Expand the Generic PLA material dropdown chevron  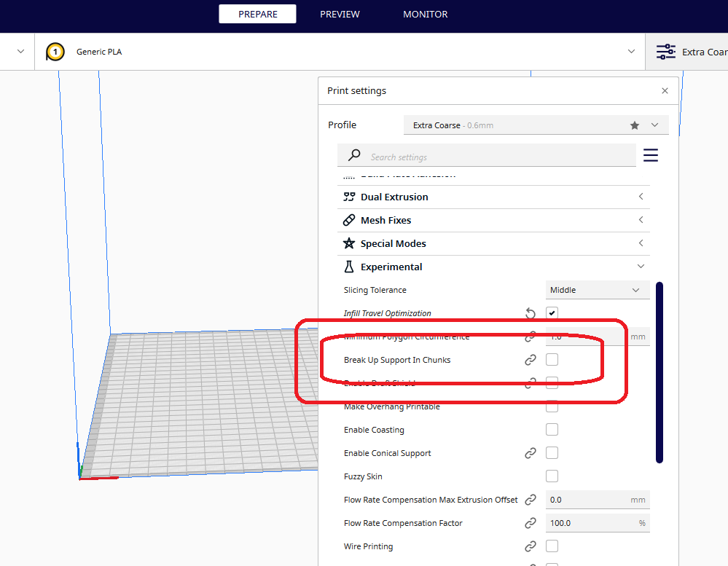(631, 52)
